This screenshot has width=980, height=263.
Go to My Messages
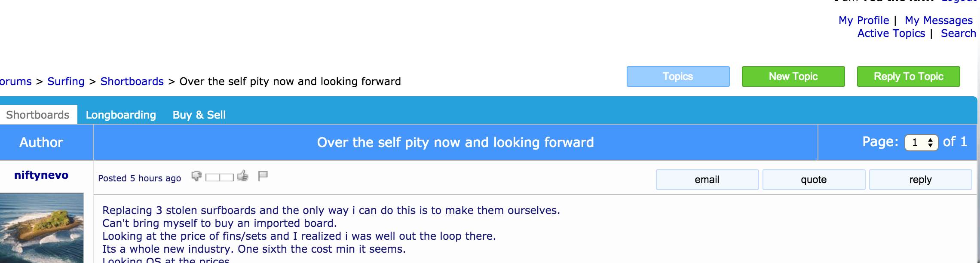(x=938, y=21)
